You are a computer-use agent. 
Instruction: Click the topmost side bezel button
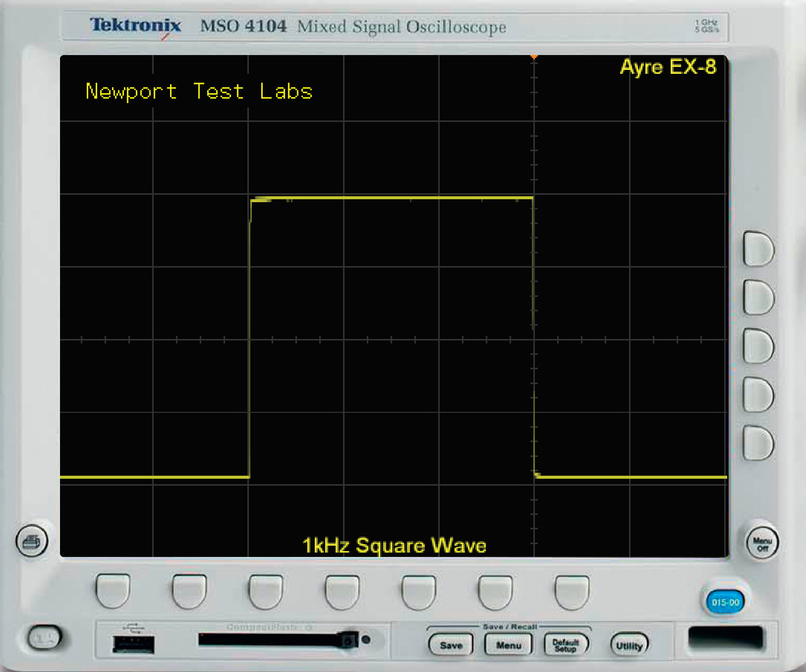point(758,249)
